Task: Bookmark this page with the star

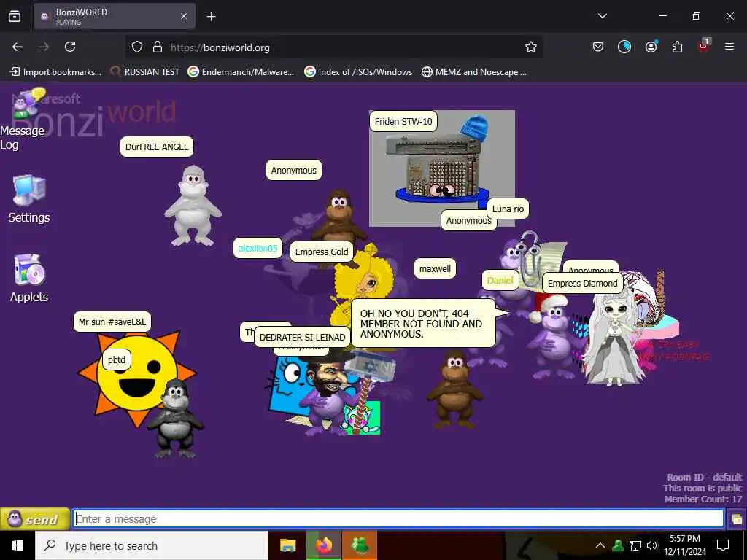Action: point(531,47)
